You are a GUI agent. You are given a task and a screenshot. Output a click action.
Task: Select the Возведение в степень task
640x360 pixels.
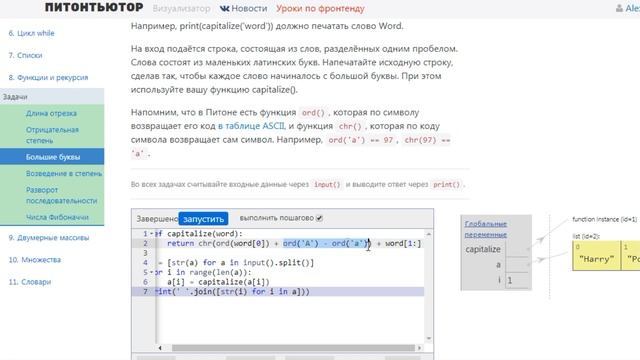click(x=64, y=173)
